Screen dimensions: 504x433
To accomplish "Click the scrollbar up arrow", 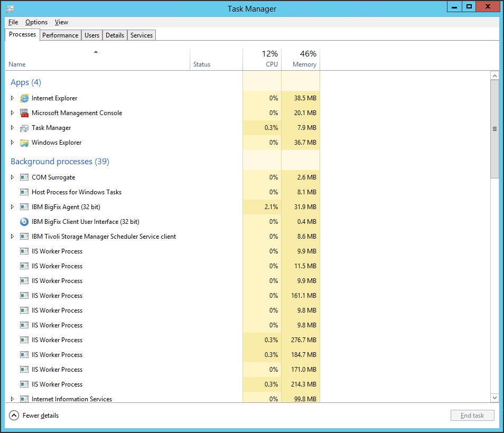I will click(x=494, y=76).
